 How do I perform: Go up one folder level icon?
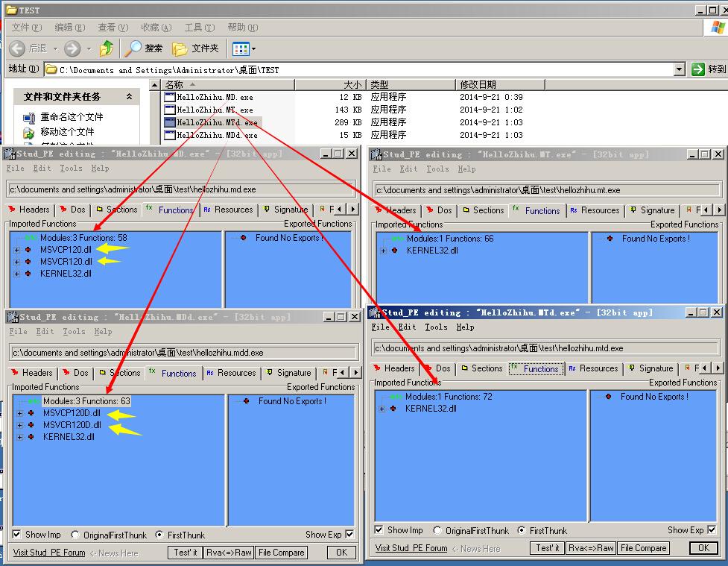tap(107, 48)
